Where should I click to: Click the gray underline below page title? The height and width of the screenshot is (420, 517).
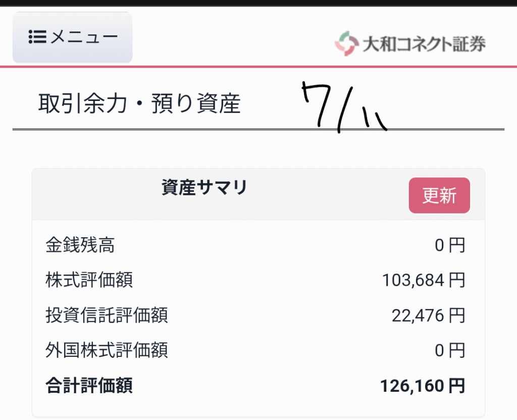point(258,130)
